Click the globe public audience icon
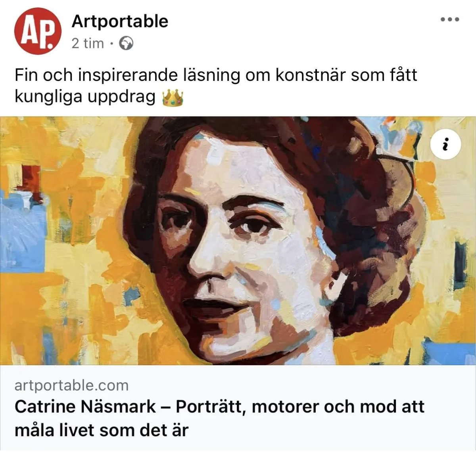Viewport: 476px width, 452px height. [x=126, y=43]
